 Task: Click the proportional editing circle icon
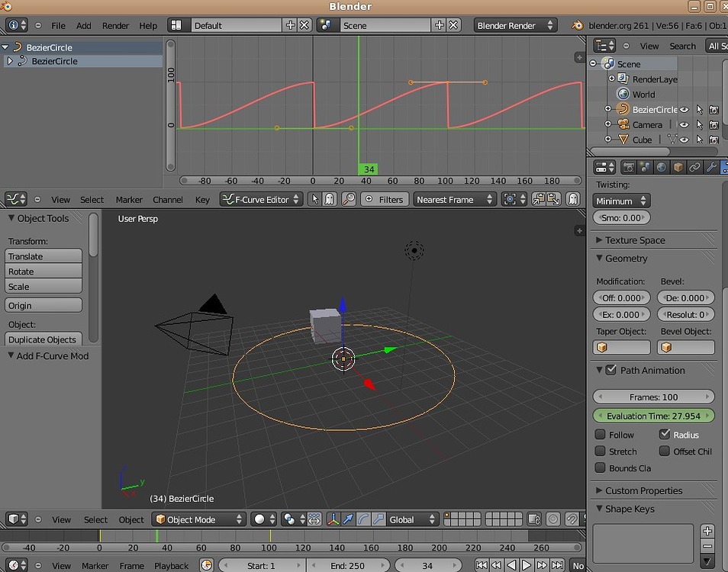pos(553,519)
